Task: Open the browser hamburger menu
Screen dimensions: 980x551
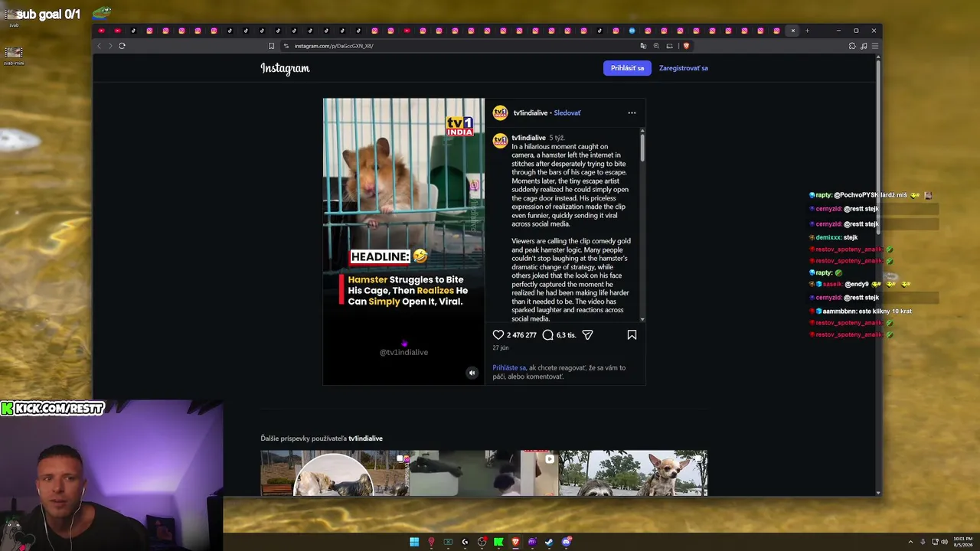Action: (875, 46)
